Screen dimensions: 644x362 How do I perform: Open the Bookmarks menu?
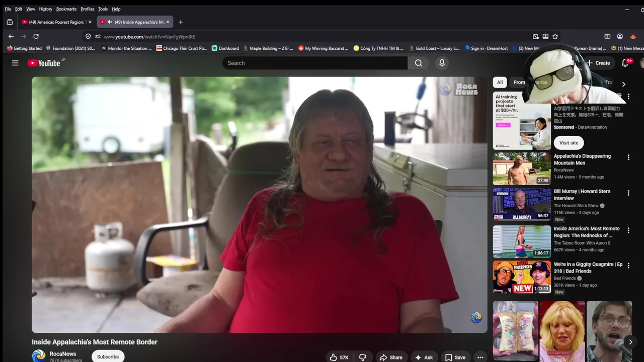click(x=66, y=9)
